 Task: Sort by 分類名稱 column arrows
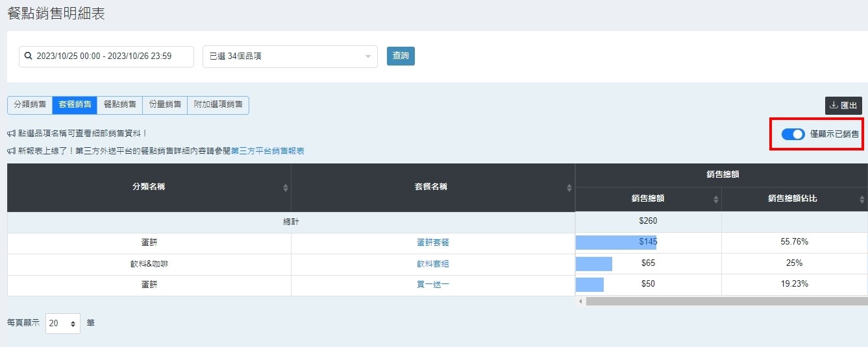(286, 187)
